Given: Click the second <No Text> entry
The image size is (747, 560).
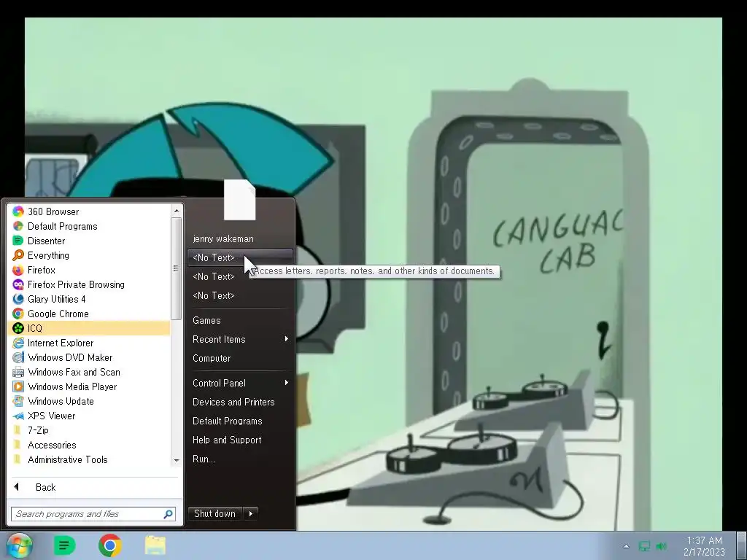Looking at the screenshot, I should coord(239,276).
